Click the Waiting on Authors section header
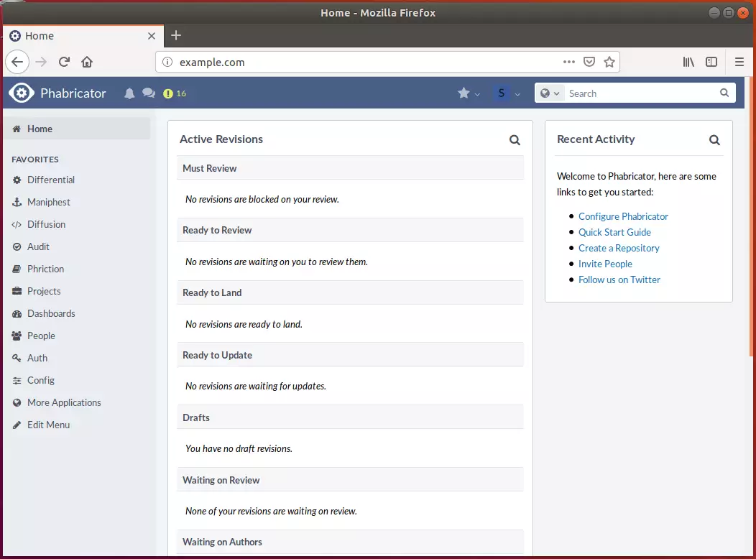 350,542
